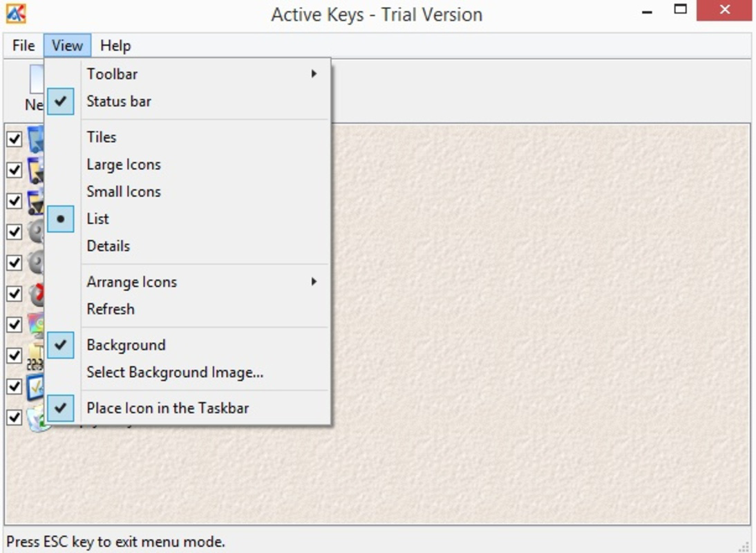756x553 pixels.
Task: Click the resize grip in status bar corner
Action: coord(744,546)
